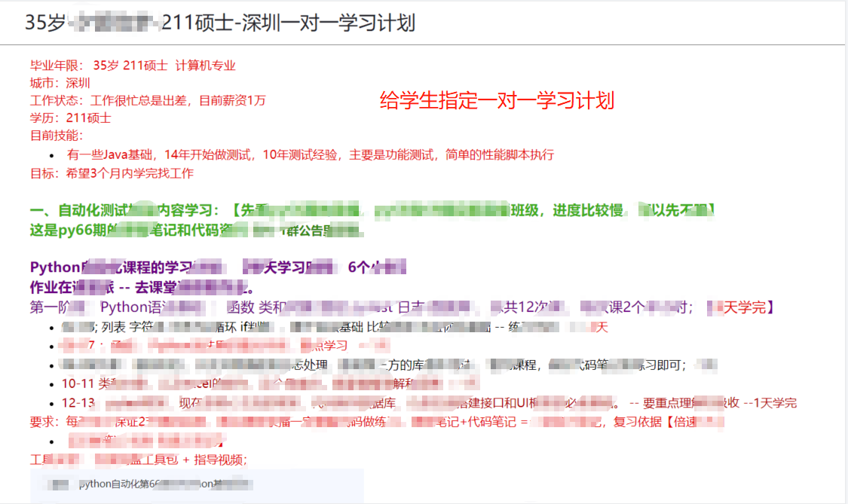Click the 目标：希望3个月内学完找工作 line

112,173
